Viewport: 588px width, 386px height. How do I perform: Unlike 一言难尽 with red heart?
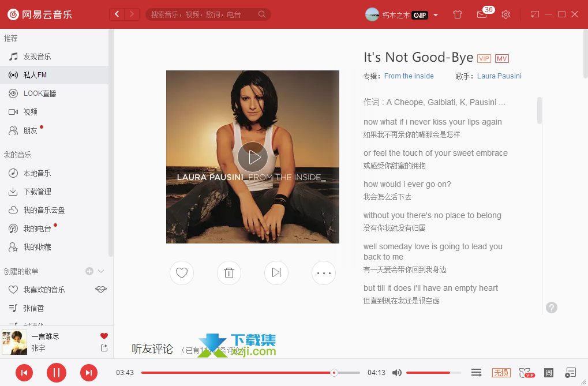click(x=104, y=336)
